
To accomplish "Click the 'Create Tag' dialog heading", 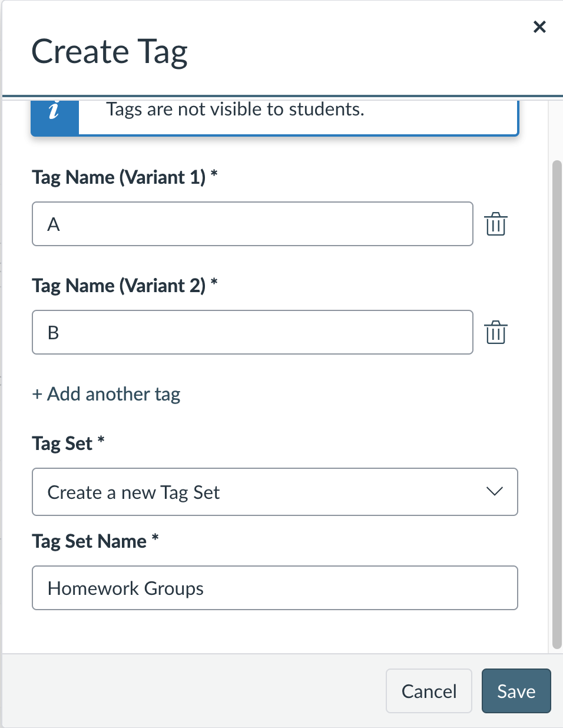I will coord(110,52).
